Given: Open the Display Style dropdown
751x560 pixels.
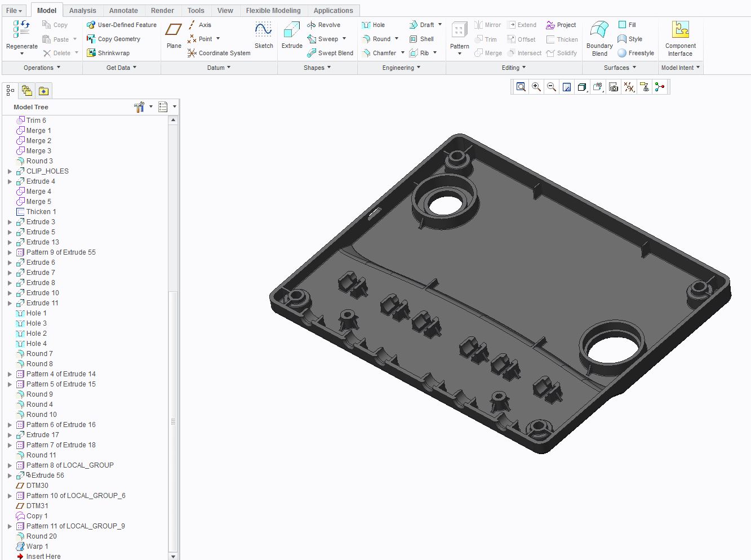Looking at the screenshot, I should (x=583, y=87).
